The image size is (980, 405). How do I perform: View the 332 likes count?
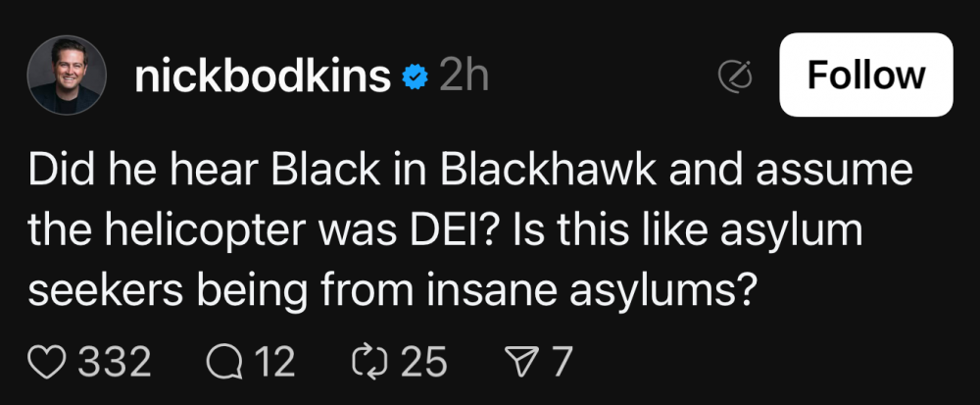tap(115, 362)
